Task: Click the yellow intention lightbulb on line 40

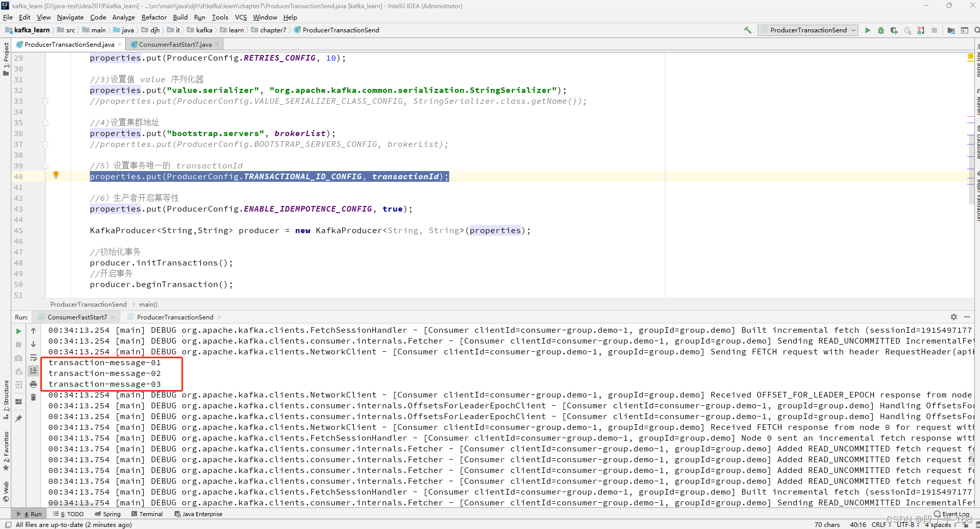Action: point(56,175)
